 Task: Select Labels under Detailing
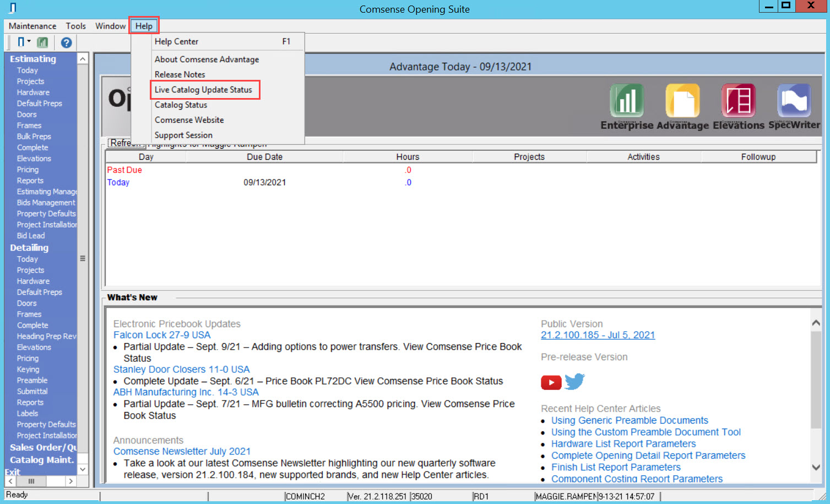tap(27, 414)
